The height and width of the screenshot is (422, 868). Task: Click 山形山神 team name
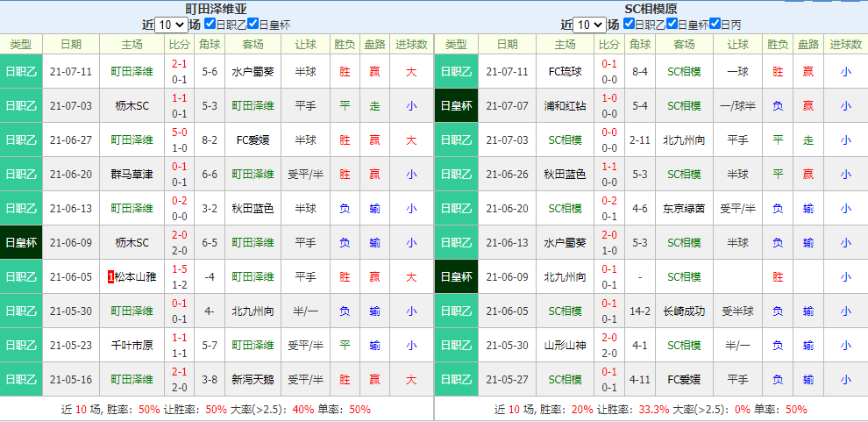tap(565, 345)
